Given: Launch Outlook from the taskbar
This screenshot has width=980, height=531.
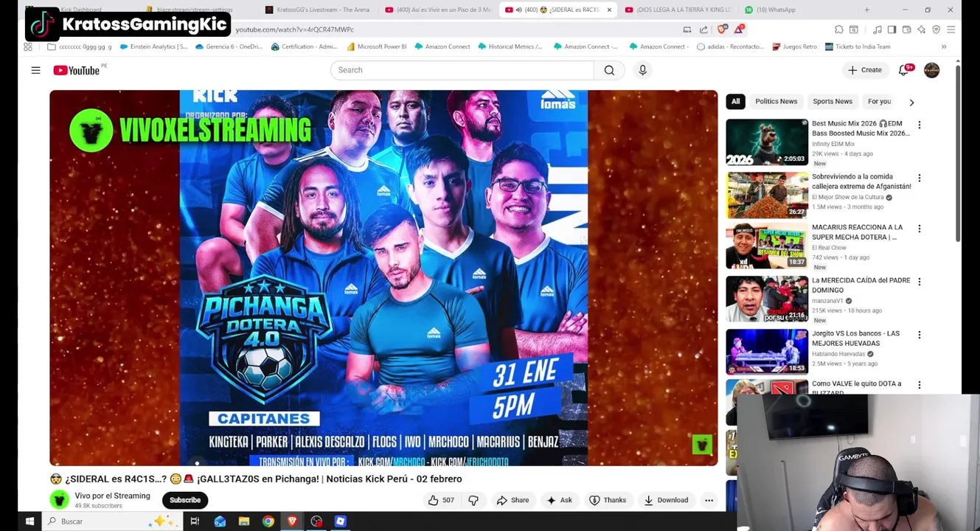Looking at the screenshot, I should click(220, 521).
